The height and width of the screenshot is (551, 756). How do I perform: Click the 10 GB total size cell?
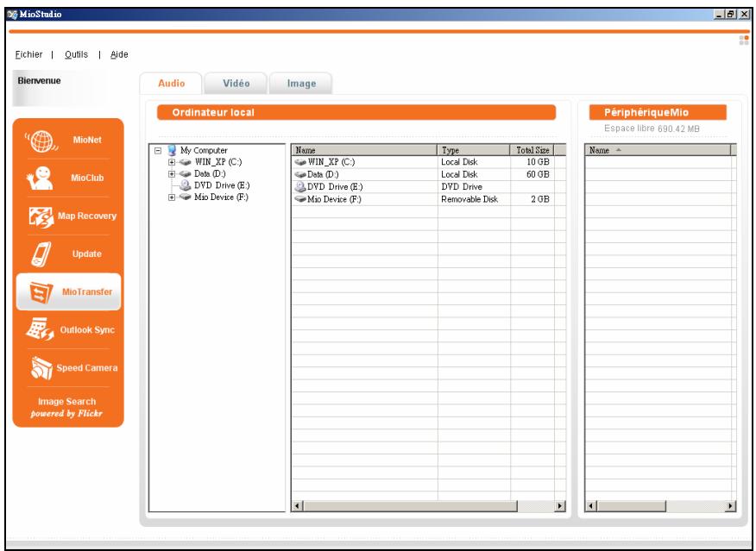pos(538,162)
